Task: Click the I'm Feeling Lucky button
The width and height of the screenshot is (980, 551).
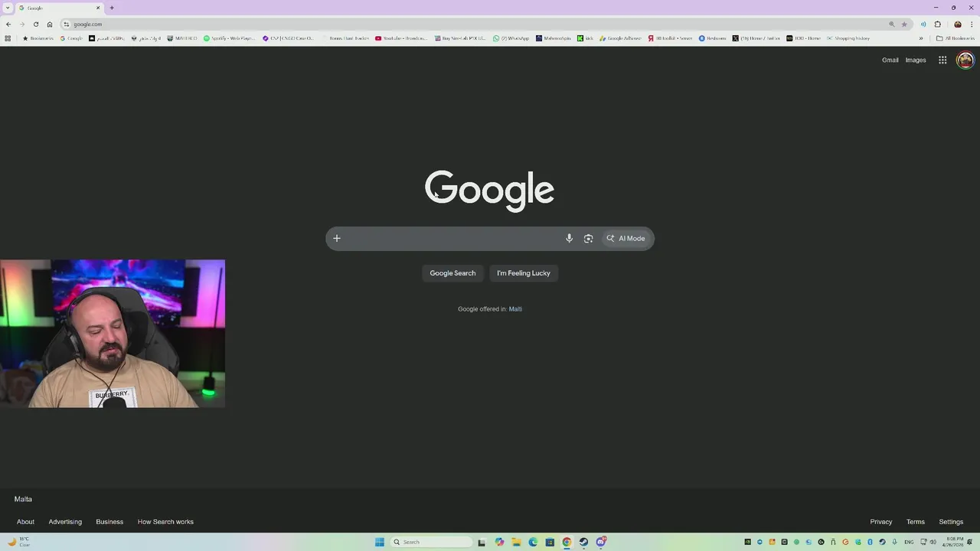Action: pos(524,273)
